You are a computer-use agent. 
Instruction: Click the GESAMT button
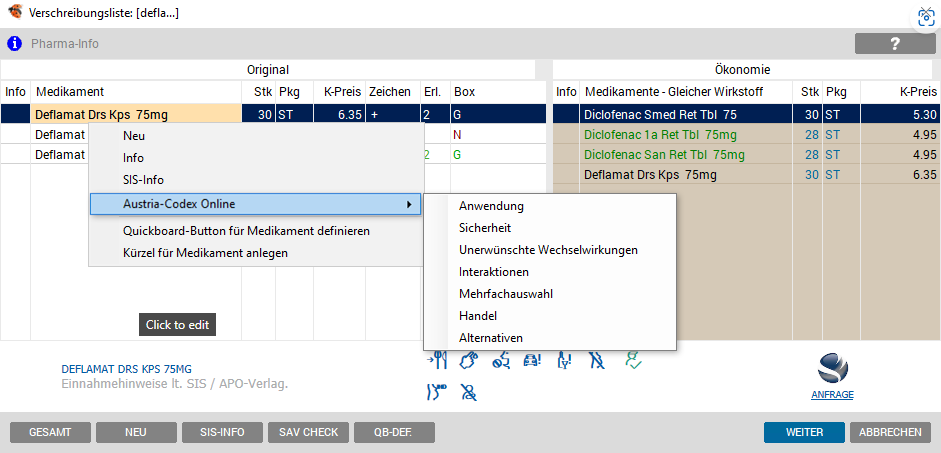[50, 432]
